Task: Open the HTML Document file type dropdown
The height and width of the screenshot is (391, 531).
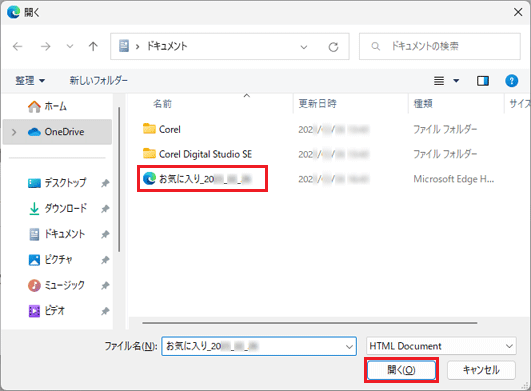Action: point(441,346)
